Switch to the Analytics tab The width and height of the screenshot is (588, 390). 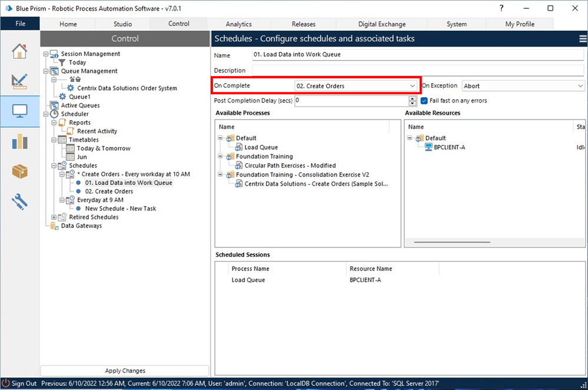click(x=238, y=24)
